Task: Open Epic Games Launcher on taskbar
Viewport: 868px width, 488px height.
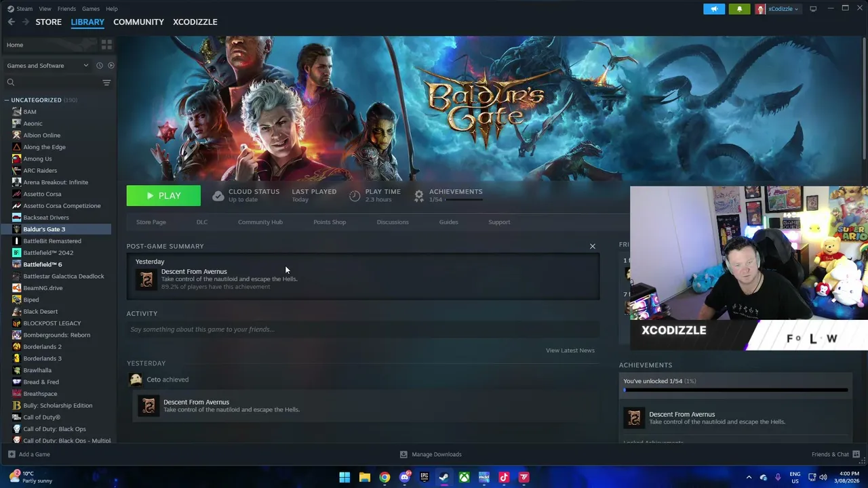Action: pos(425,477)
